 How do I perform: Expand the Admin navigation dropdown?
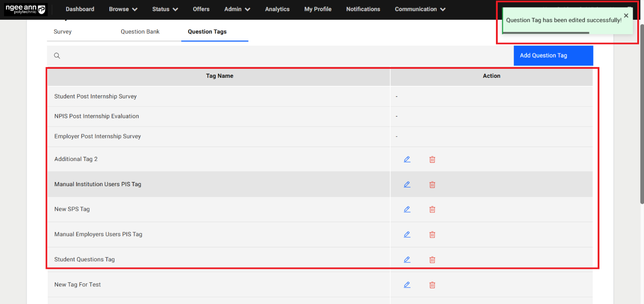coord(237,9)
